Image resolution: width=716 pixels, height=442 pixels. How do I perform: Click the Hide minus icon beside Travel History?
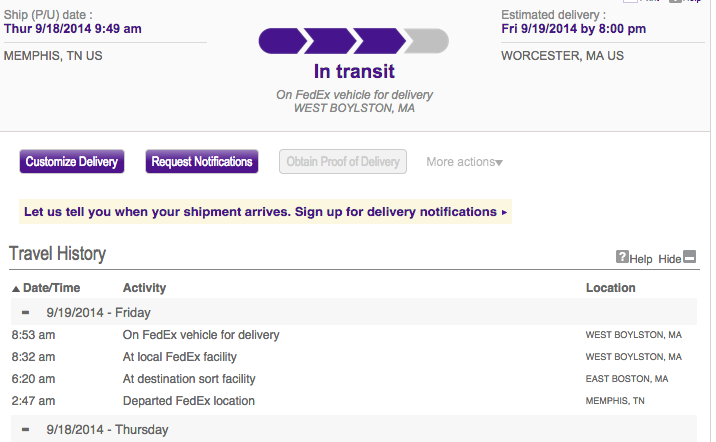pos(689,257)
